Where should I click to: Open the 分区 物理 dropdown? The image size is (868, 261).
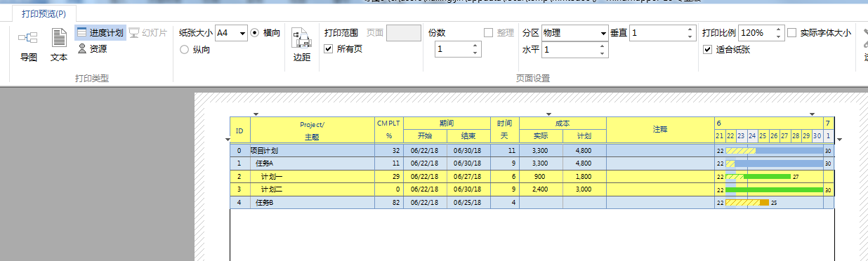coord(574,32)
